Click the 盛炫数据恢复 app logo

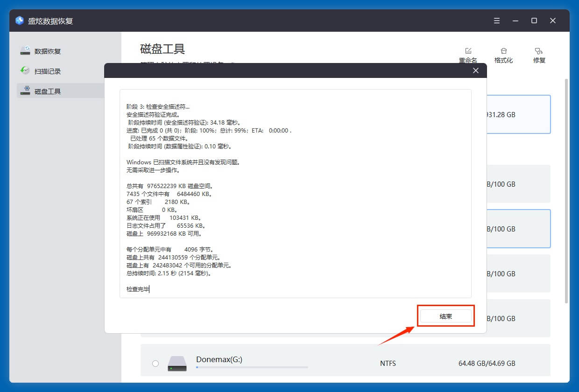(x=19, y=21)
